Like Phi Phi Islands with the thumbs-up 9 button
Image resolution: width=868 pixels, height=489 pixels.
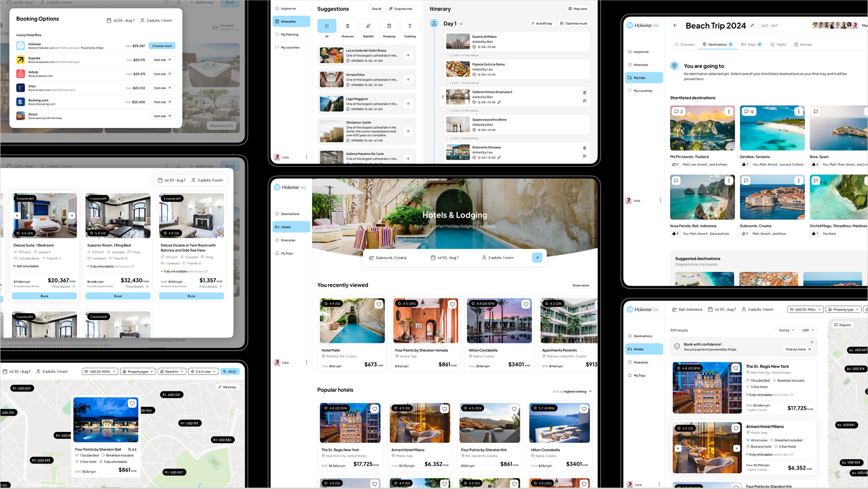(675, 165)
